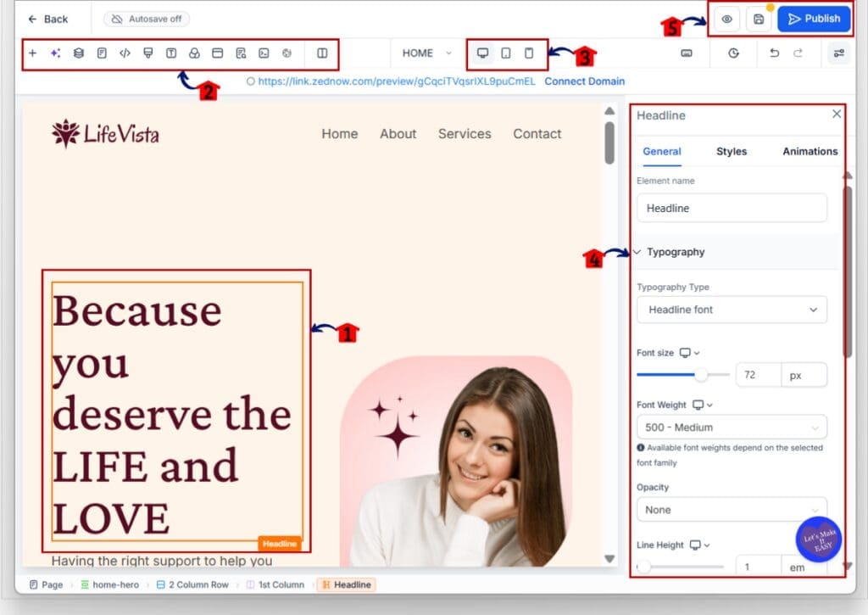Open the settings sliders icon
This screenshot has width=868, height=615.
click(x=839, y=53)
